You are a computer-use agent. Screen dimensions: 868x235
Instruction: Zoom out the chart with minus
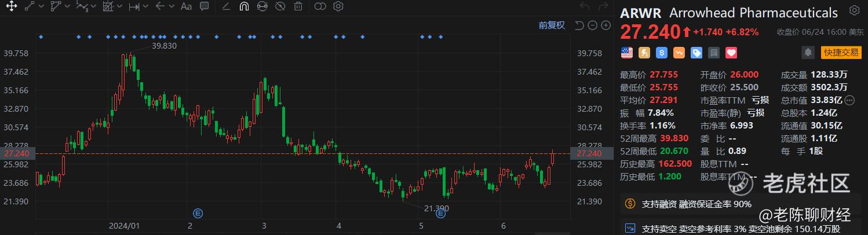pos(592,25)
